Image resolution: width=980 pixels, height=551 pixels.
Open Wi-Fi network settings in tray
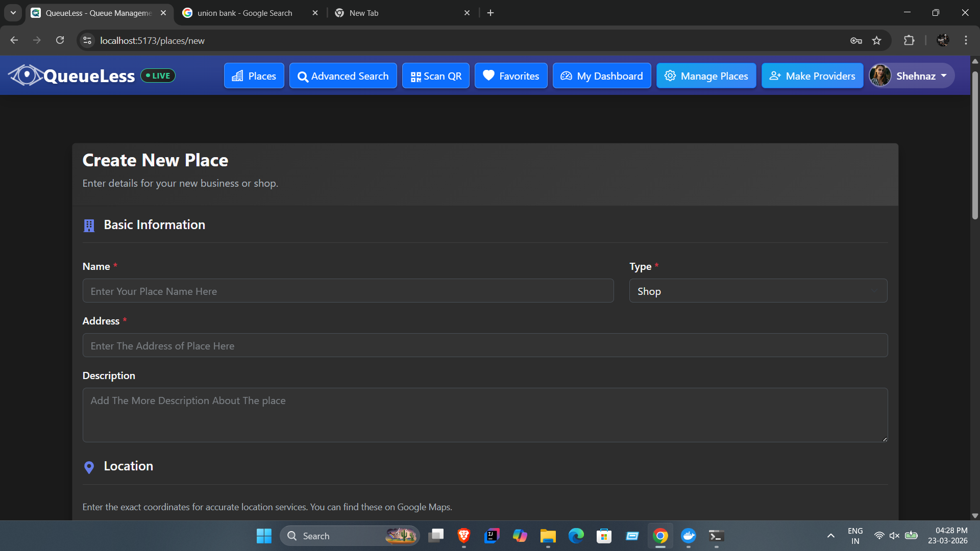tap(879, 536)
